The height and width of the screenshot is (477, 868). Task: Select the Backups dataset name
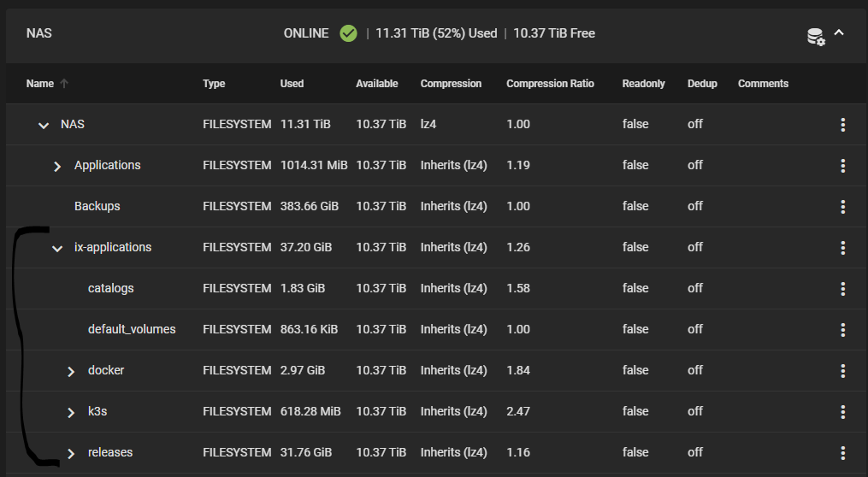tap(97, 206)
